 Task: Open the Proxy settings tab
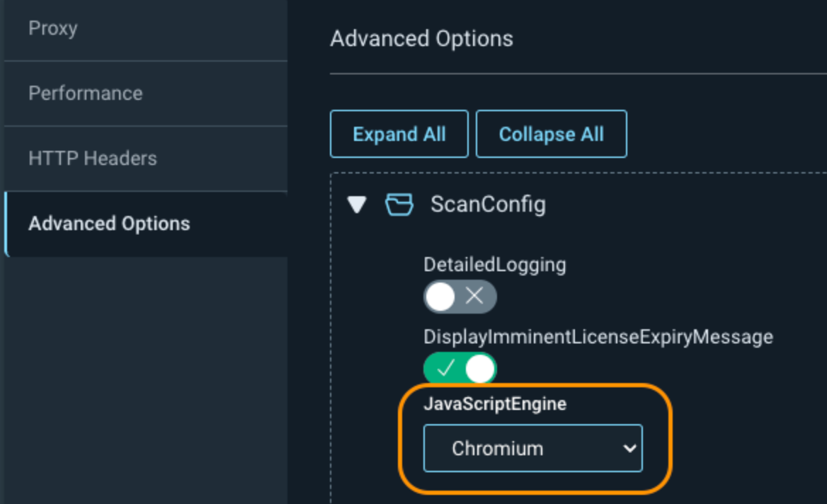pos(52,29)
